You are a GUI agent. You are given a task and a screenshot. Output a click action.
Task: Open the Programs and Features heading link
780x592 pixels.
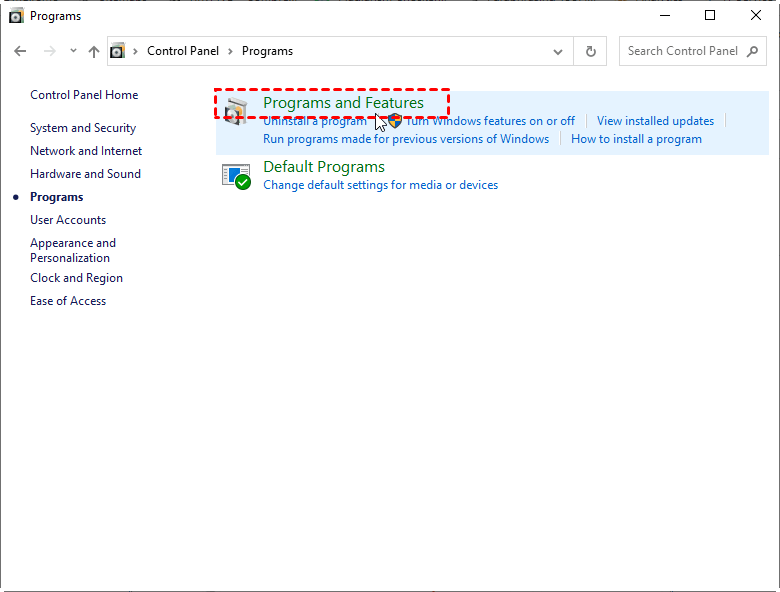pyautogui.click(x=343, y=103)
